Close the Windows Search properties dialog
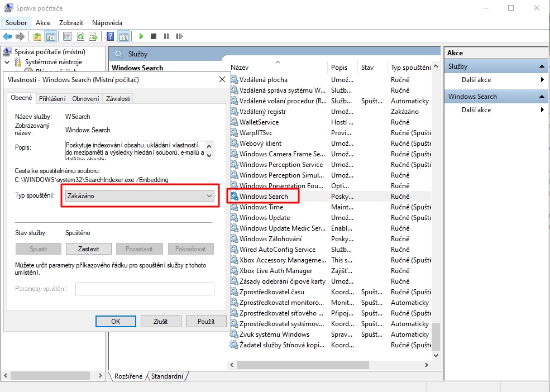This screenshot has width=550, height=392. [222, 80]
